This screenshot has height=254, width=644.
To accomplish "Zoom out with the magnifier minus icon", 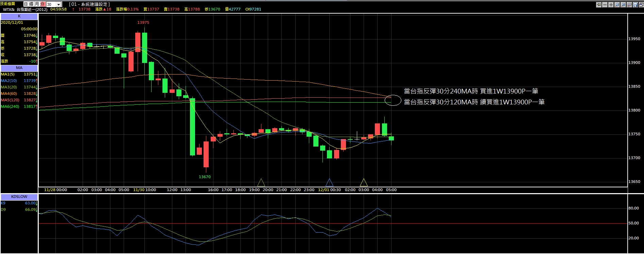I will point(617,5).
